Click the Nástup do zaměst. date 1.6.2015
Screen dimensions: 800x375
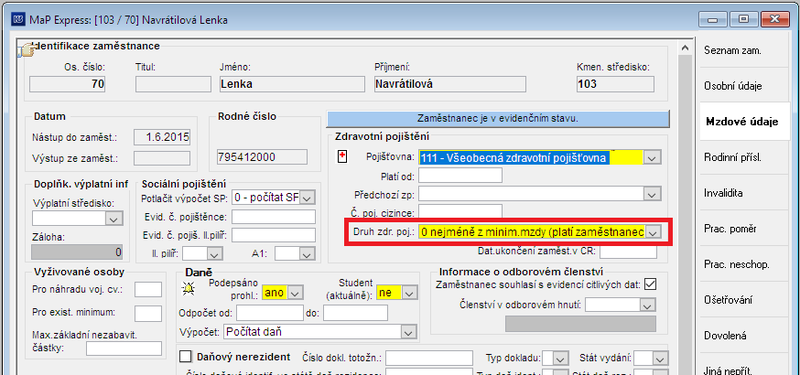click(x=162, y=137)
